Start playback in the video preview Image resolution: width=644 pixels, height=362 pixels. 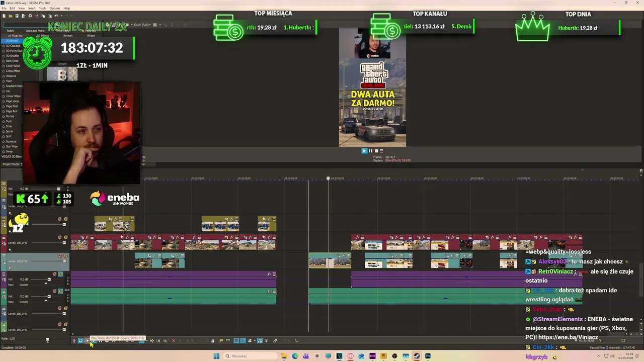[364, 151]
